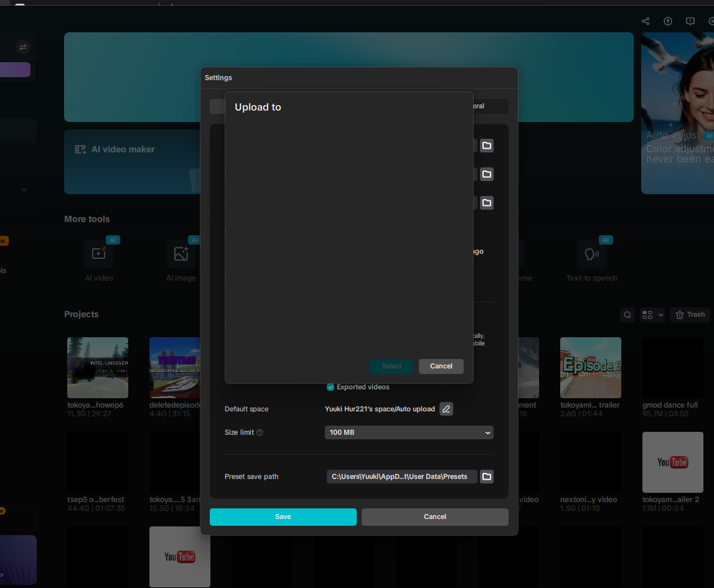
Task: Browse folder for Preset save path
Action: pyautogui.click(x=487, y=477)
